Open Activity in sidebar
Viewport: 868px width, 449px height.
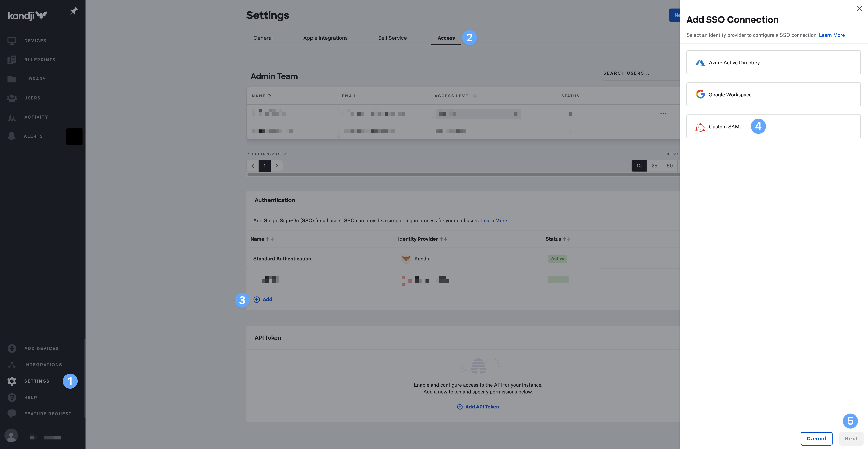tap(36, 117)
